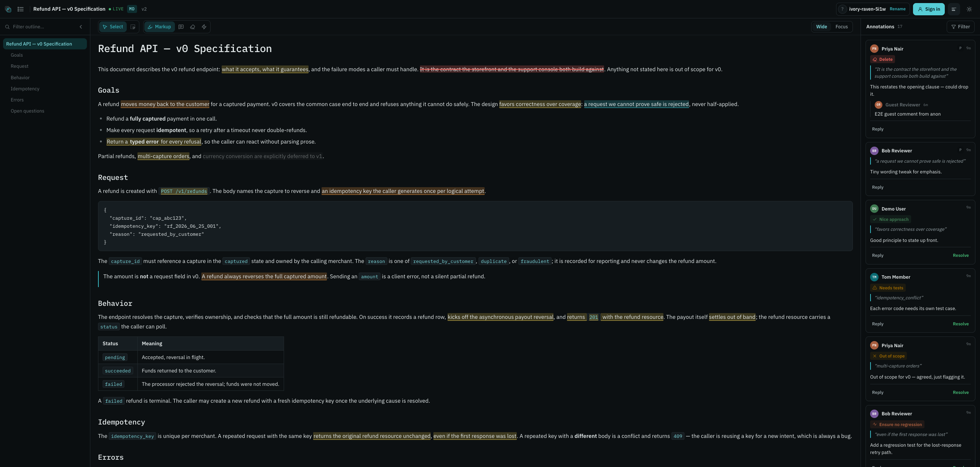
Task: Click the search icon in the outline filter
Action: pyautogui.click(x=7, y=27)
